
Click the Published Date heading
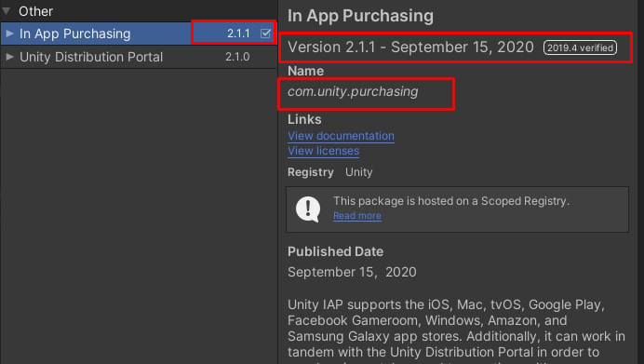click(x=335, y=251)
